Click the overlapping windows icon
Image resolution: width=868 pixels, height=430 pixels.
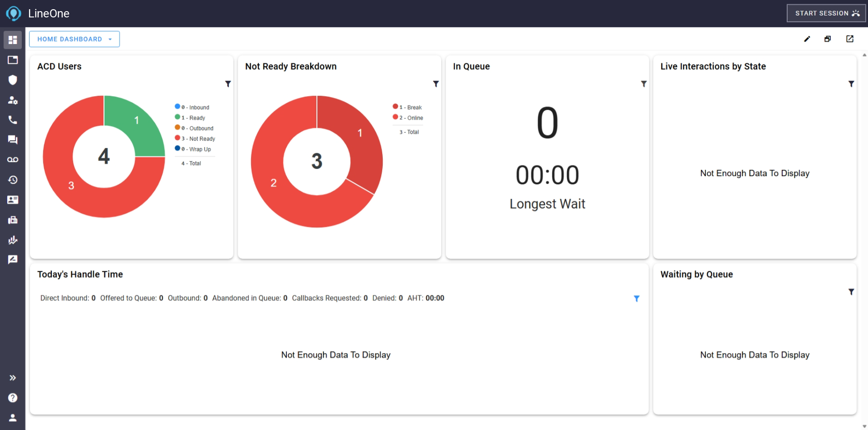coord(828,39)
